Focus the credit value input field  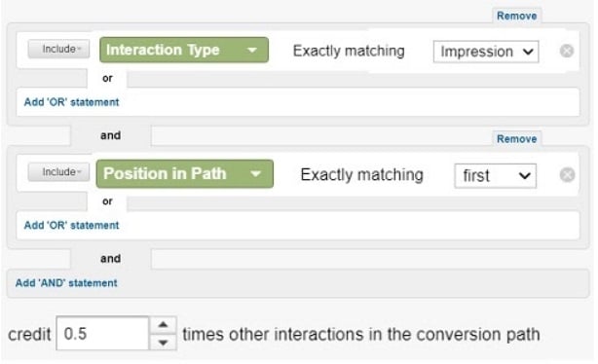(x=102, y=333)
